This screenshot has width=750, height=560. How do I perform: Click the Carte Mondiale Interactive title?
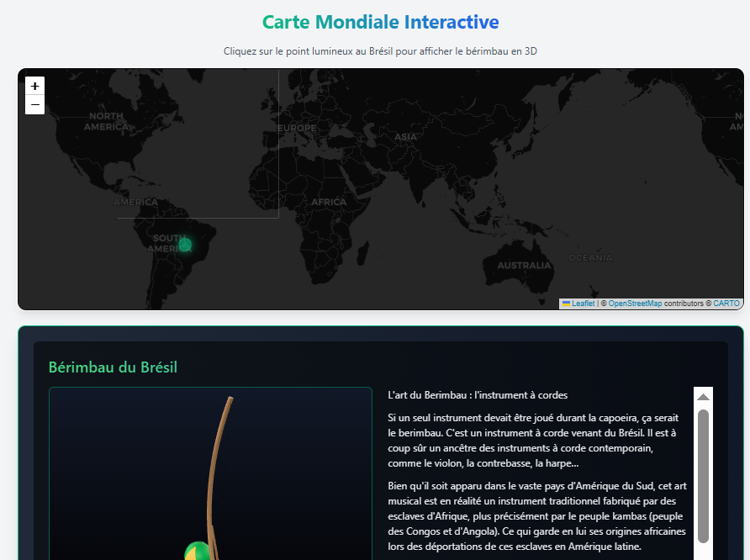point(380,22)
